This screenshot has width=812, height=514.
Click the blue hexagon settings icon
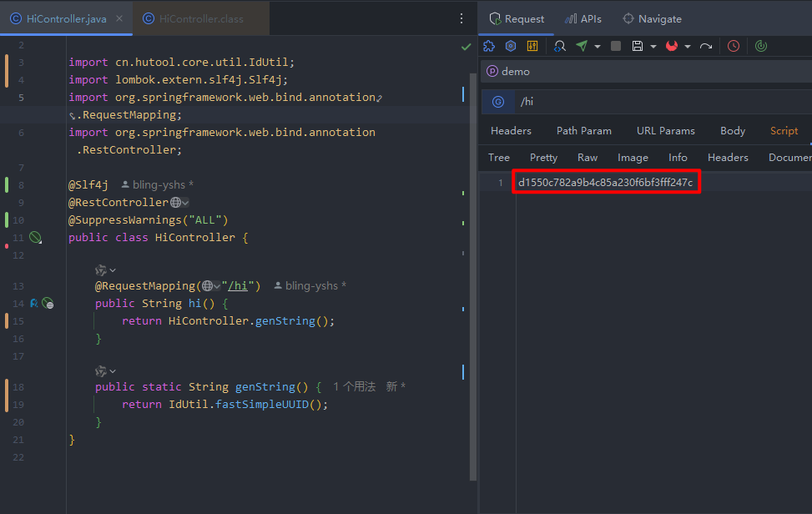511,46
